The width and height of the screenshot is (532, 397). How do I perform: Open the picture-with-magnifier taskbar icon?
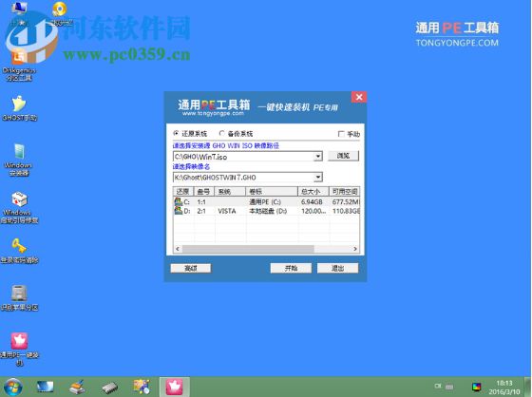pyautogui.click(x=142, y=387)
